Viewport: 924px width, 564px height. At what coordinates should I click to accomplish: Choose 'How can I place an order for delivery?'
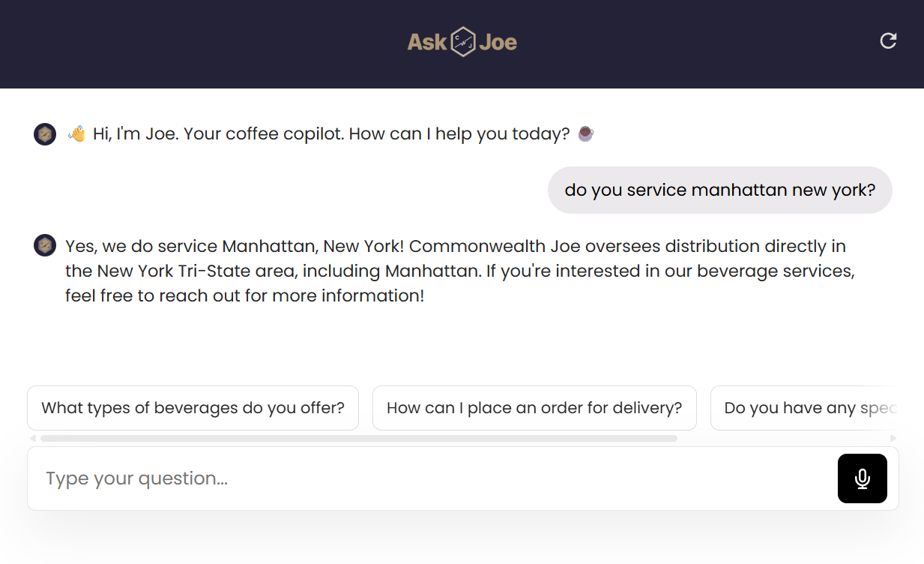(x=534, y=407)
